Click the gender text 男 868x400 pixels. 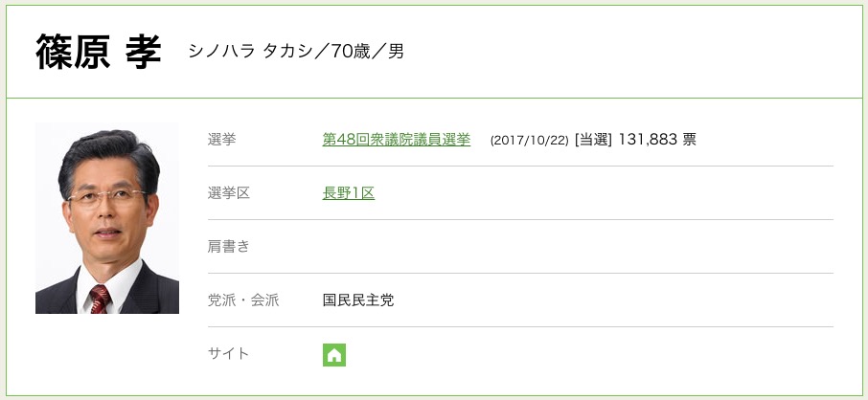click(x=396, y=52)
